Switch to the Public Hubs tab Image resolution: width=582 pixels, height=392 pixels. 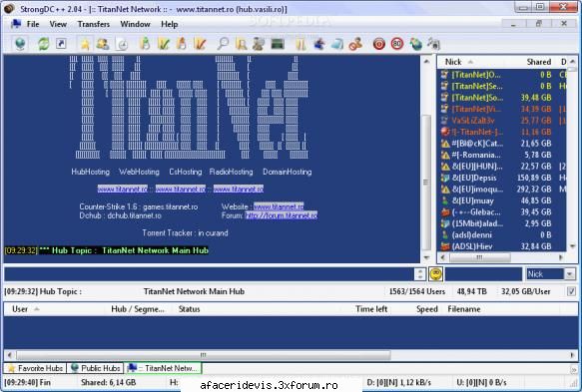point(96,368)
